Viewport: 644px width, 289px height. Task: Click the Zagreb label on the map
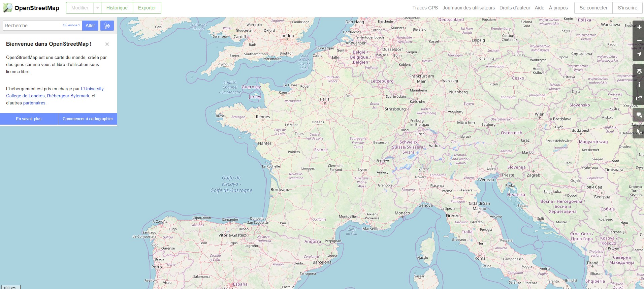(x=534, y=175)
